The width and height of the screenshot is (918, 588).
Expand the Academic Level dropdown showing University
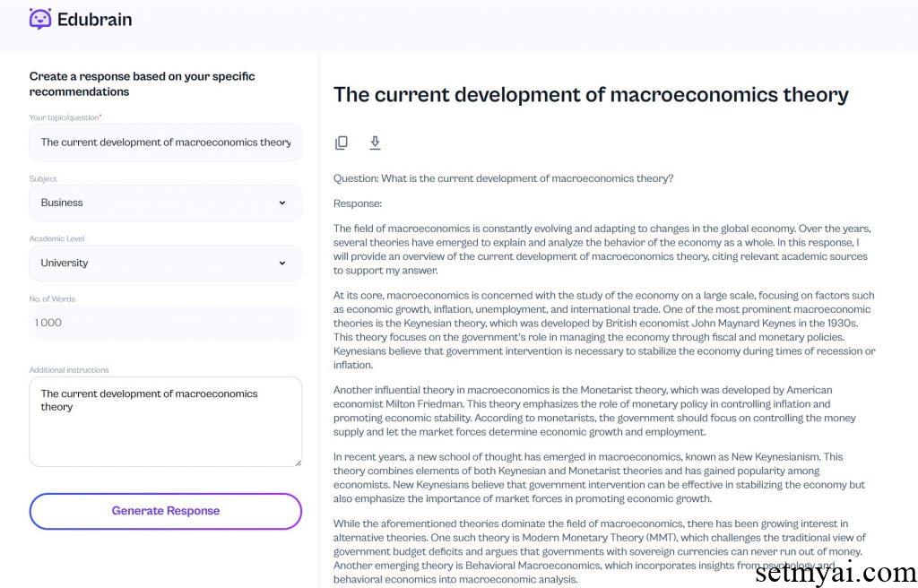pos(166,263)
